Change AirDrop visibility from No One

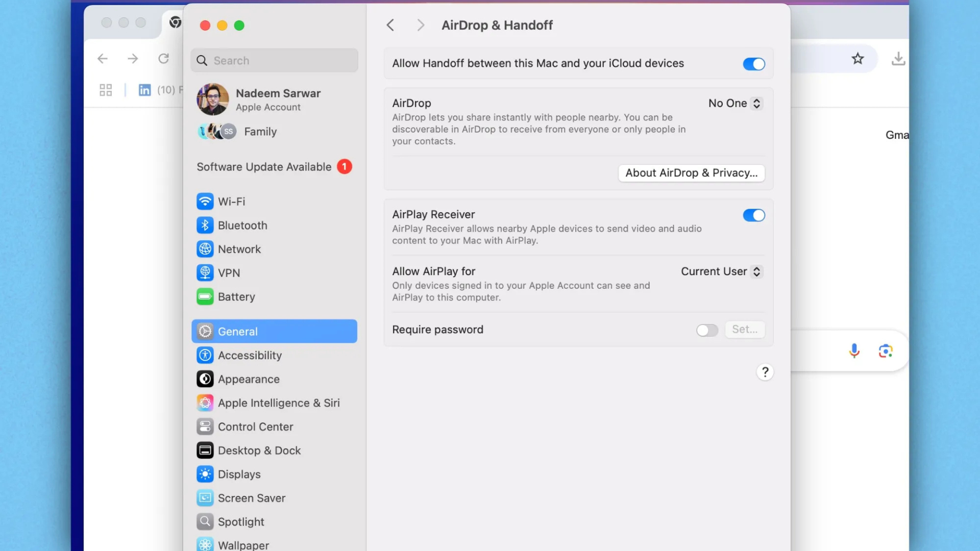tap(734, 103)
